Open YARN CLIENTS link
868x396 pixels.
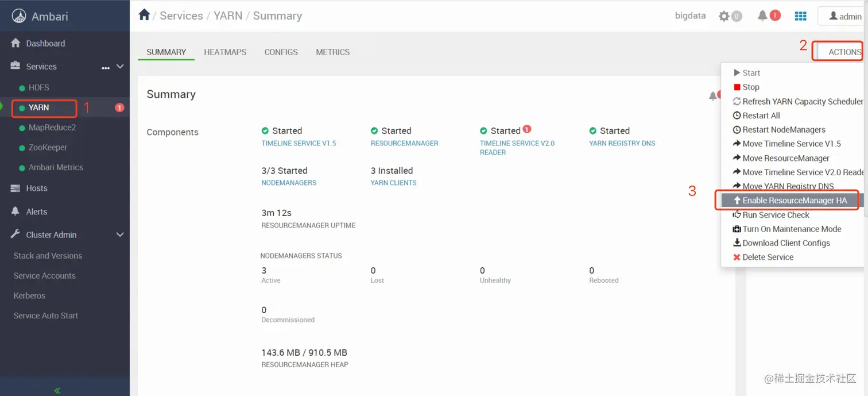pyautogui.click(x=394, y=183)
